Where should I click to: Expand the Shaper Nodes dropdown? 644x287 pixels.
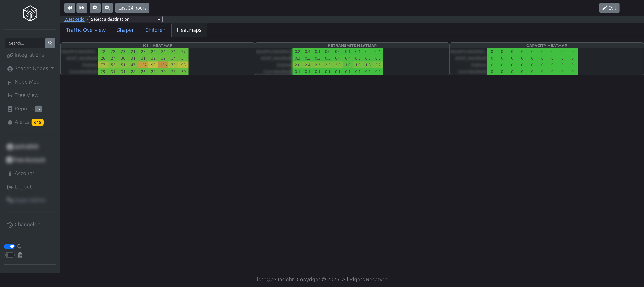tap(31, 68)
